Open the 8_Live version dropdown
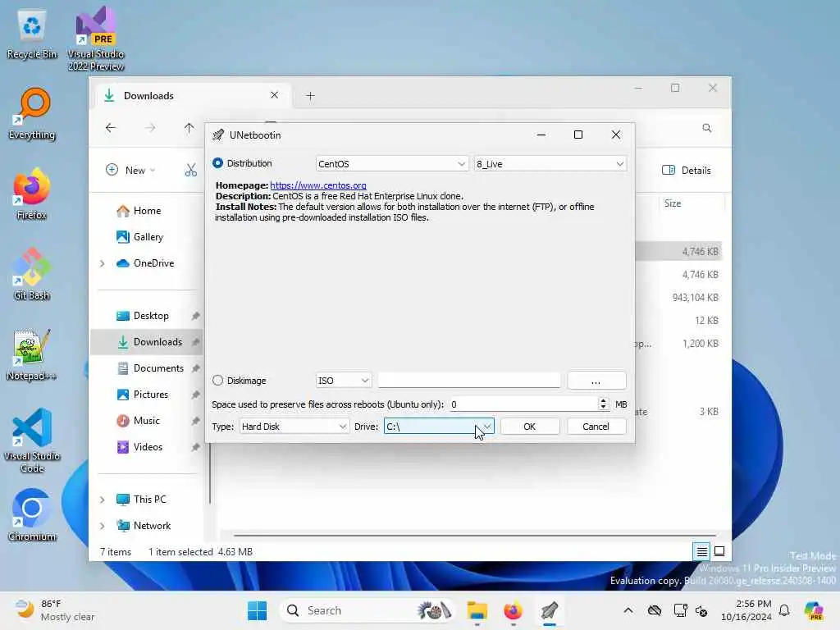Screen dimensions: 840x630 click(550, 164)
